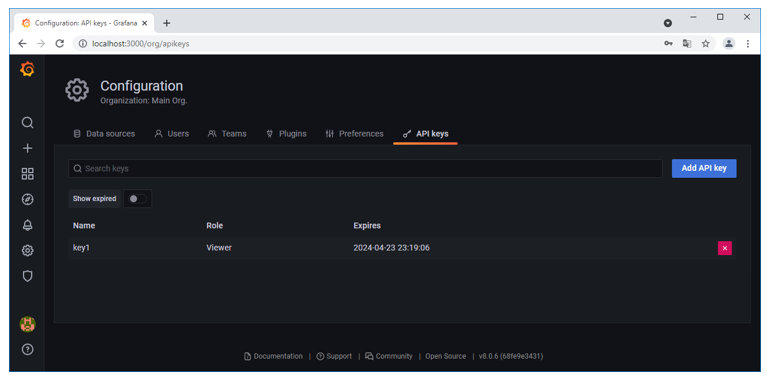
Task: Click the Organization: Main Org. subtitle
Action: click(144, 101)
